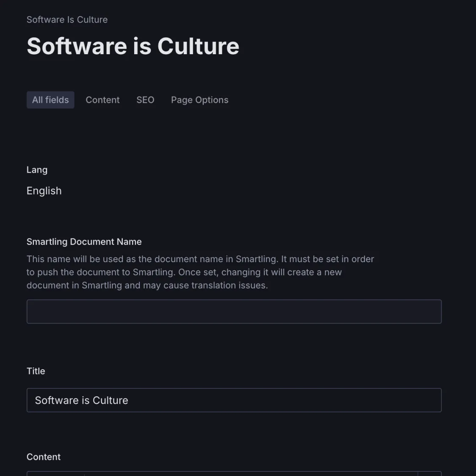This screenshot has width=476, height=476.
Task: Click the Title field label
Action: click(36, 371)
